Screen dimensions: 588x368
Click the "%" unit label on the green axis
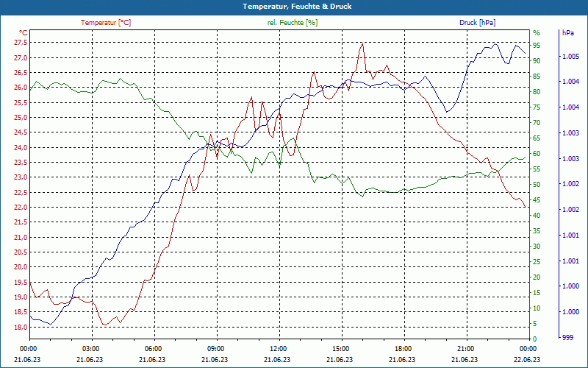point(537,33)
